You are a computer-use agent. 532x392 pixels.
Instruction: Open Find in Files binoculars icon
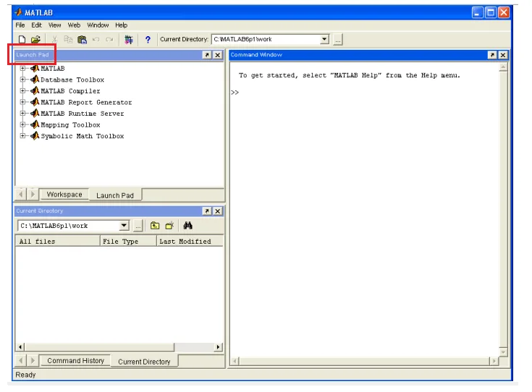[x=187, y=226]
